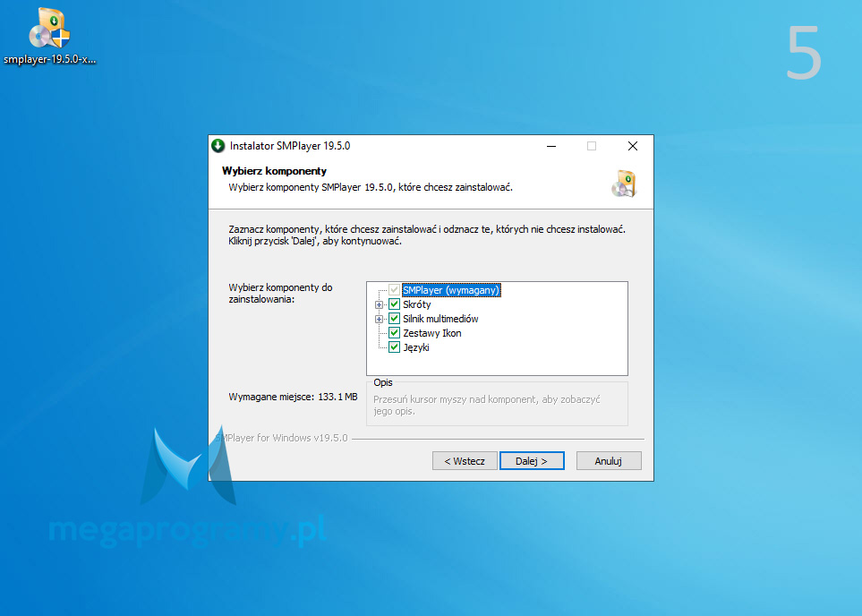
Task: Select the SMPlayer (wymagany) component row
Action: click(451, 290)
